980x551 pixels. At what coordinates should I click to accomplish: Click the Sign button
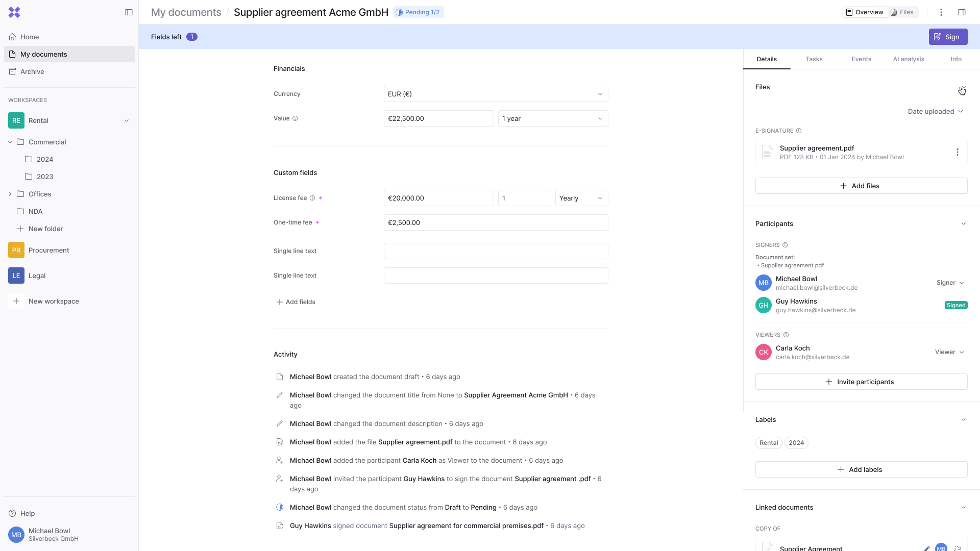[x=947, y=37]
